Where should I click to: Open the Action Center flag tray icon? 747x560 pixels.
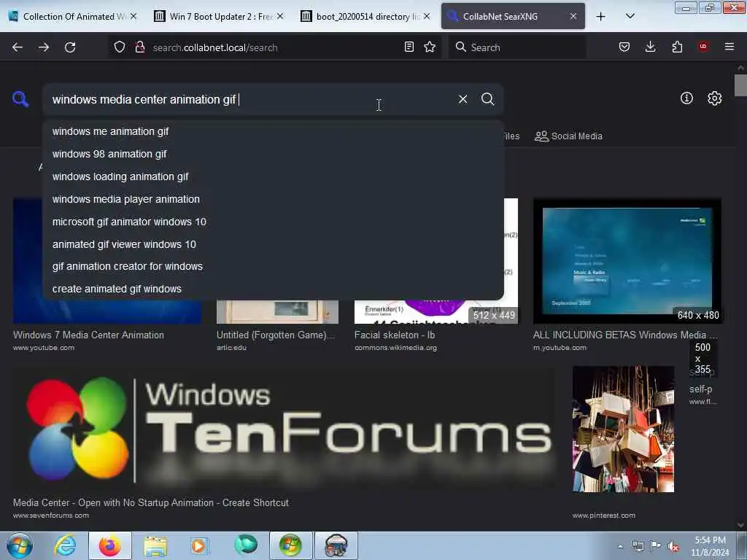pos(656,547)
